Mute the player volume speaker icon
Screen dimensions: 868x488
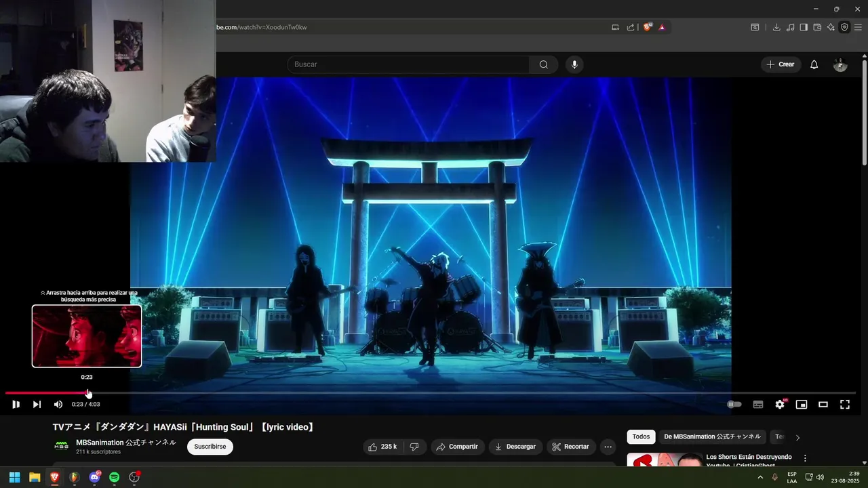[58, 405]
